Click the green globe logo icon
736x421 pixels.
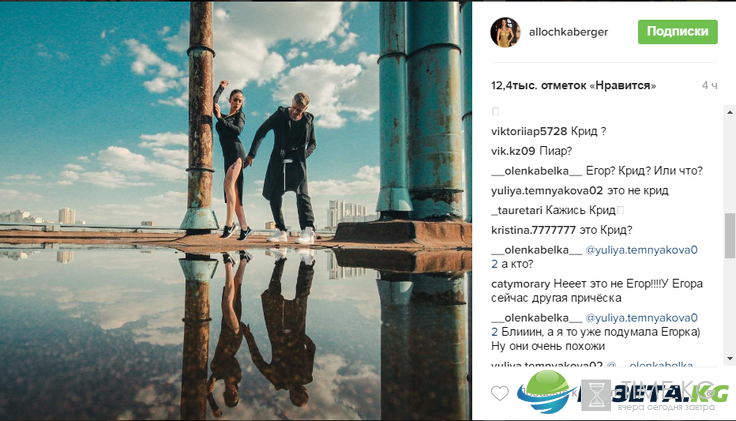tap(546, 392)
